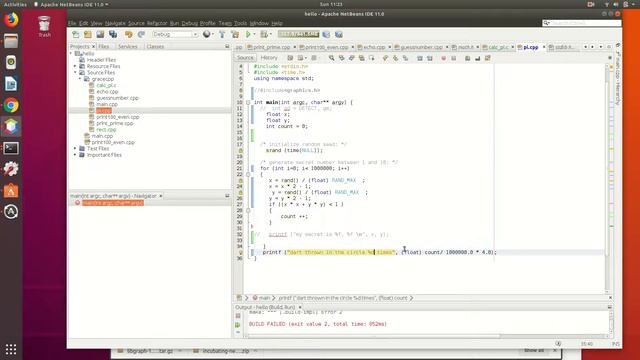Image resolution: width=640 pixels, height=360 pixels.
Task: Click the Find Selection magnifier icon in editor toolbar
Action: [331, 58]
